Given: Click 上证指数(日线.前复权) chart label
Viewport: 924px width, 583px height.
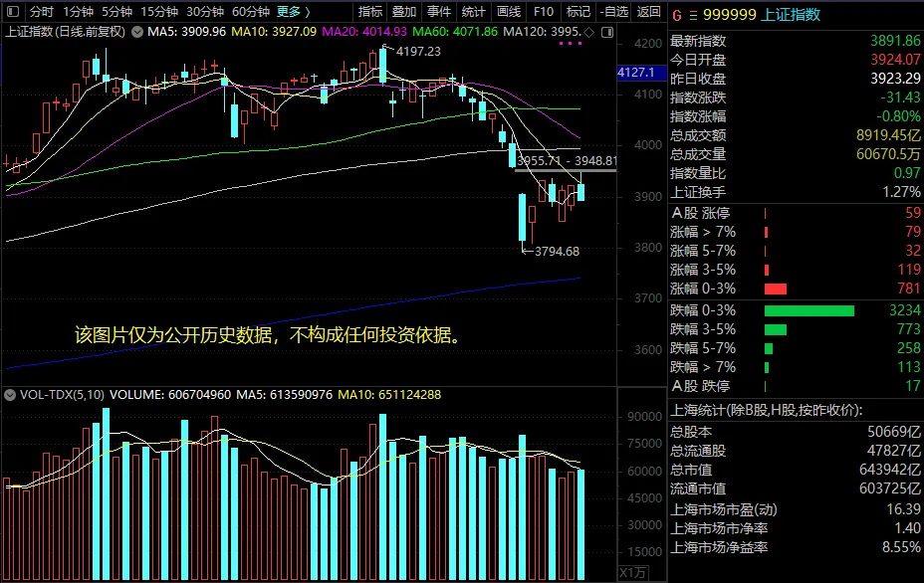Looking at the screenshot, I should point(65,32).
